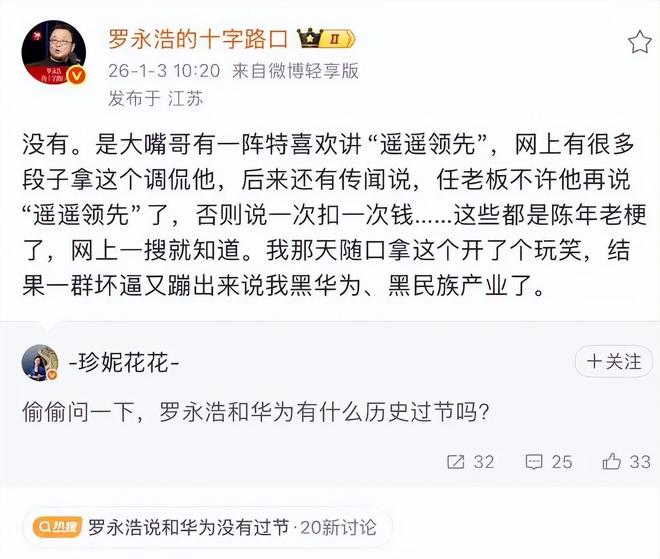The image size is (660, 559).
Task: Follow -珍妮花花- with the +关注 button
Action: [x=613, y=361]
